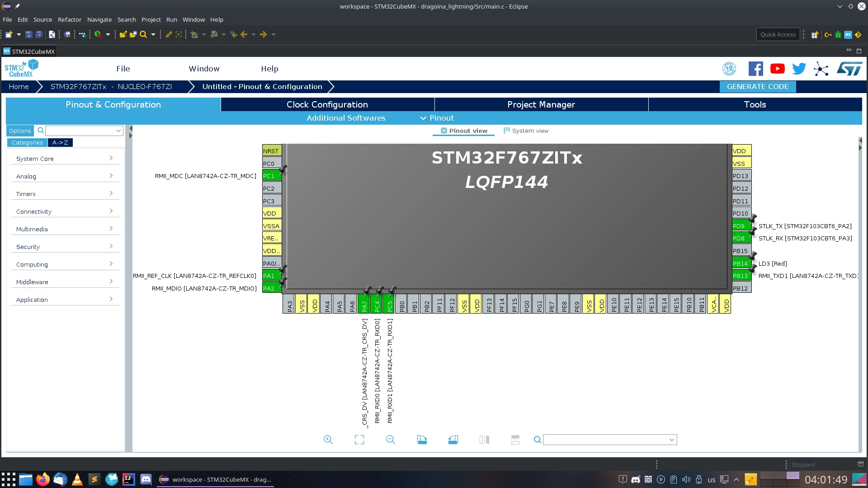Select pin PB14 on the chip

[x=741, y=263]
